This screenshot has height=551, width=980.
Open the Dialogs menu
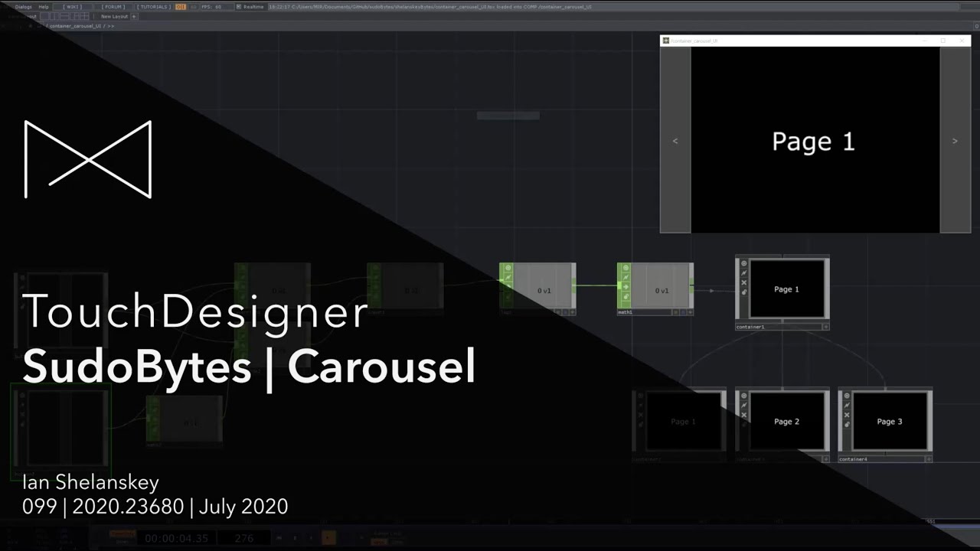pyautogui.click(x=24, y=6)
